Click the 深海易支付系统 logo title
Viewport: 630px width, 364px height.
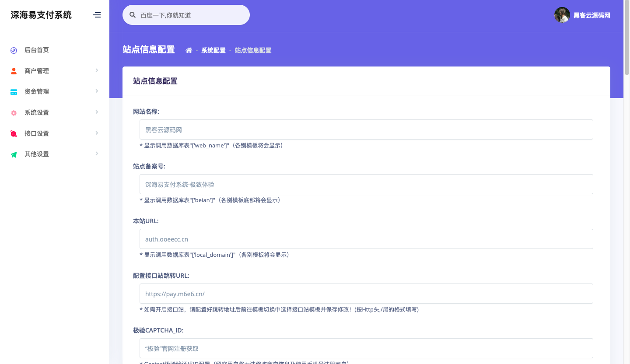(x=41, y=15)
